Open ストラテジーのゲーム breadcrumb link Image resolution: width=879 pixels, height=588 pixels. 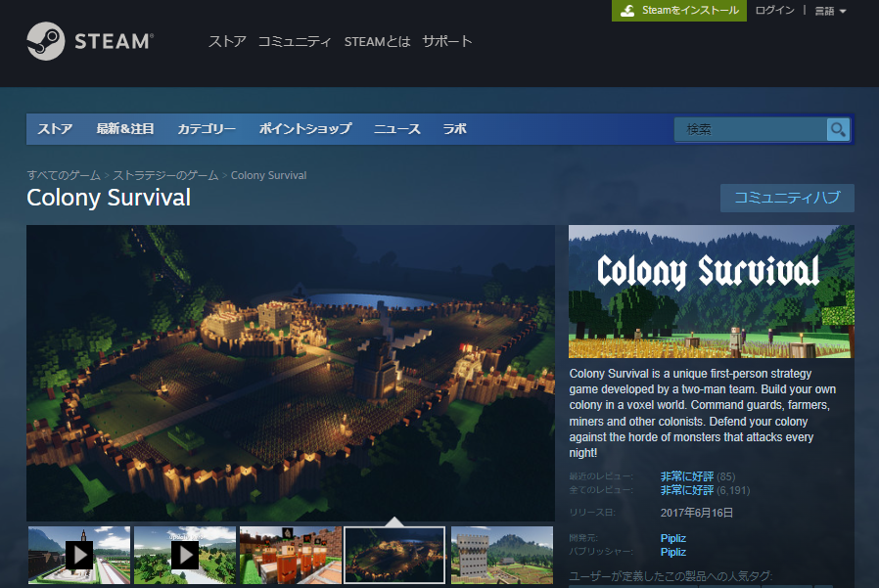click(x=165, y=175)
